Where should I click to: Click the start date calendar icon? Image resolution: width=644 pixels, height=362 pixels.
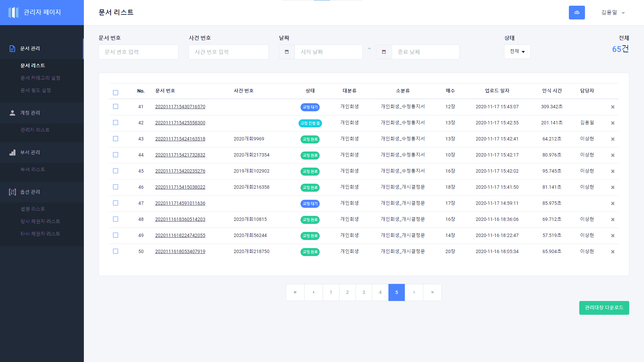tap(287, 52)
